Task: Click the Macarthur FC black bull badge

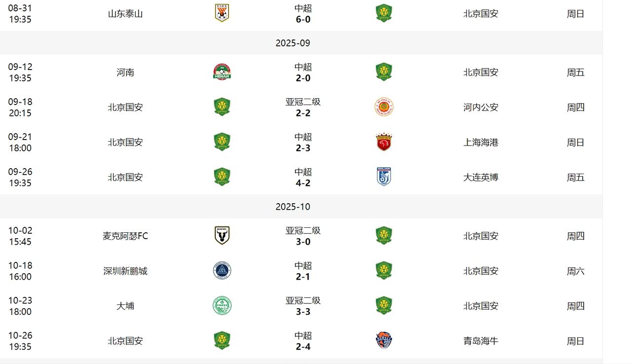Action: [222, 236]
